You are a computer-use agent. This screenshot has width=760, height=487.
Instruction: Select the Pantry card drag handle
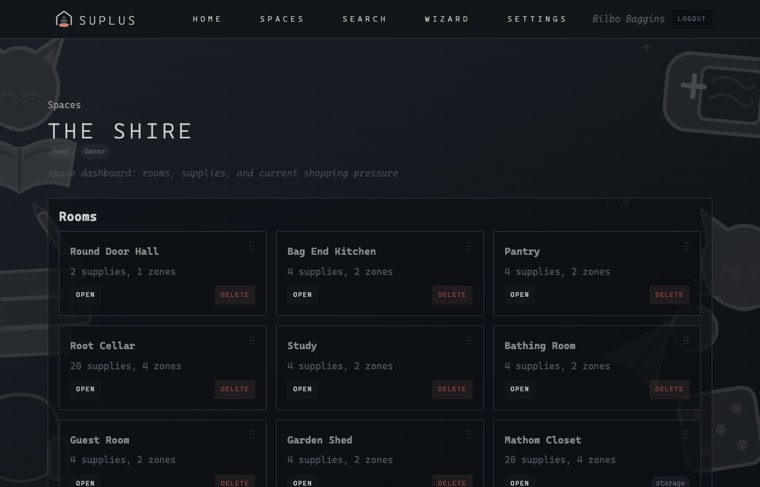point(686,246)
